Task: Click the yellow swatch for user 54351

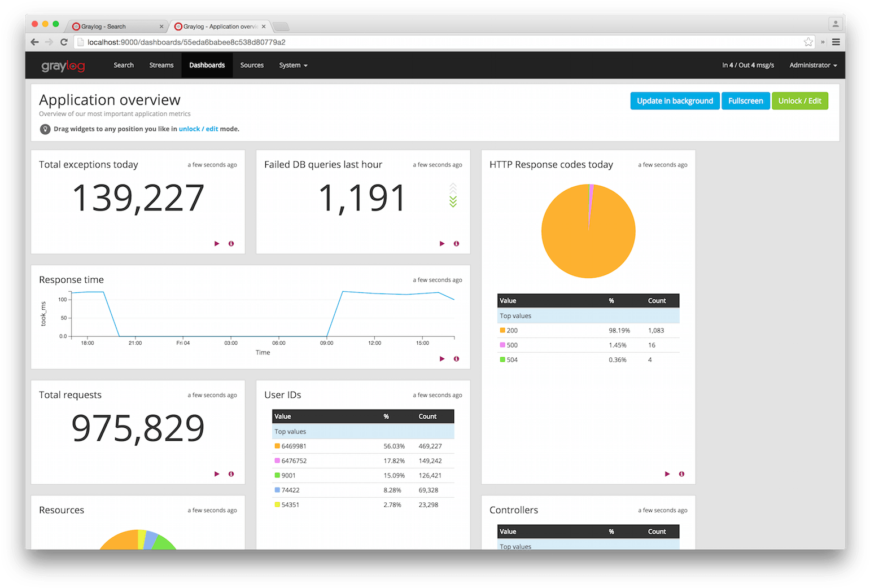Action: tap(277, 504)
